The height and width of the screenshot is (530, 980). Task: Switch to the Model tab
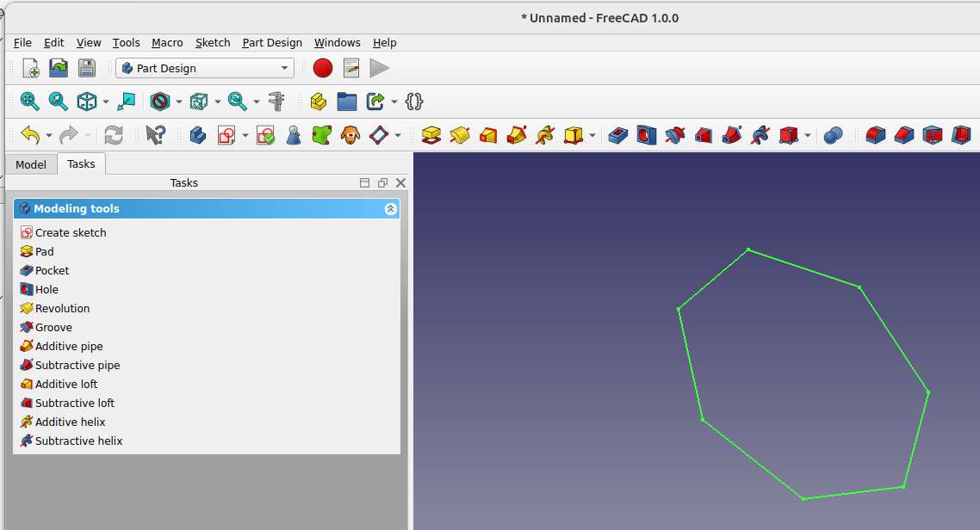31,164
